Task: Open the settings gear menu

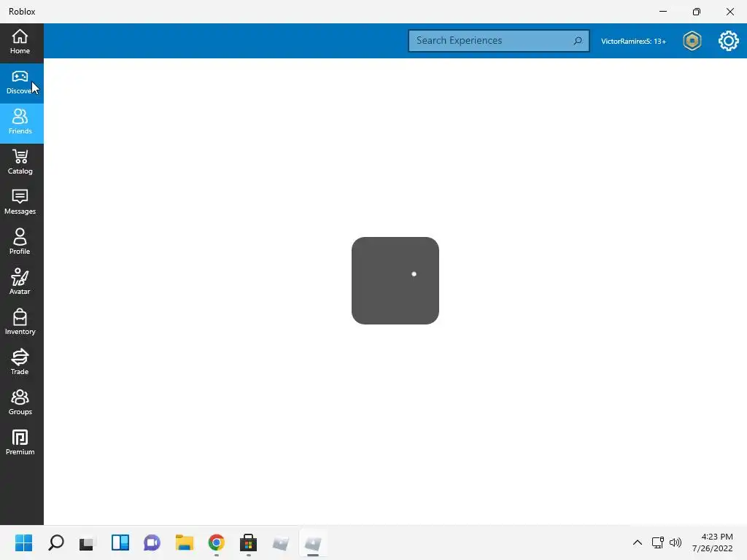Action: click(x=729, y=41)
